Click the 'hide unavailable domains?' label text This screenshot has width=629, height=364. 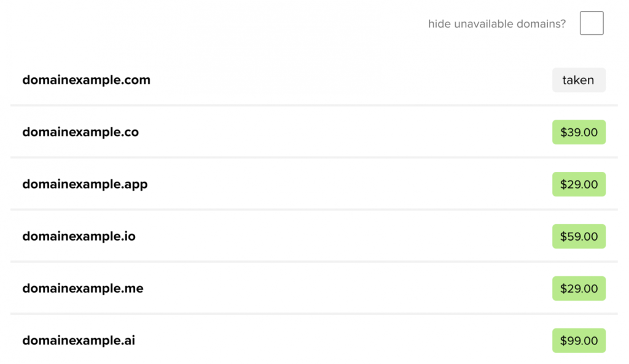(x=496, y=24)
